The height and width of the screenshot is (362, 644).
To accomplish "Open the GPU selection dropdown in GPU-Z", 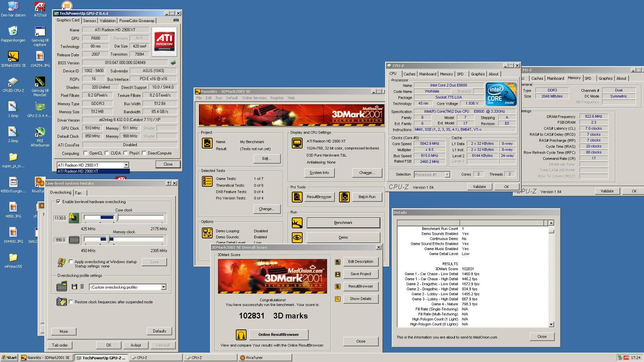I will (x=126, y=165).
